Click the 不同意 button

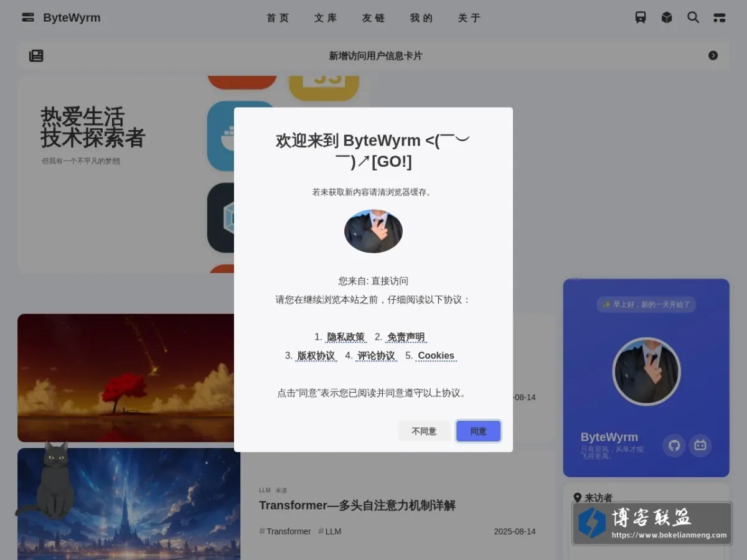point(424,431)
